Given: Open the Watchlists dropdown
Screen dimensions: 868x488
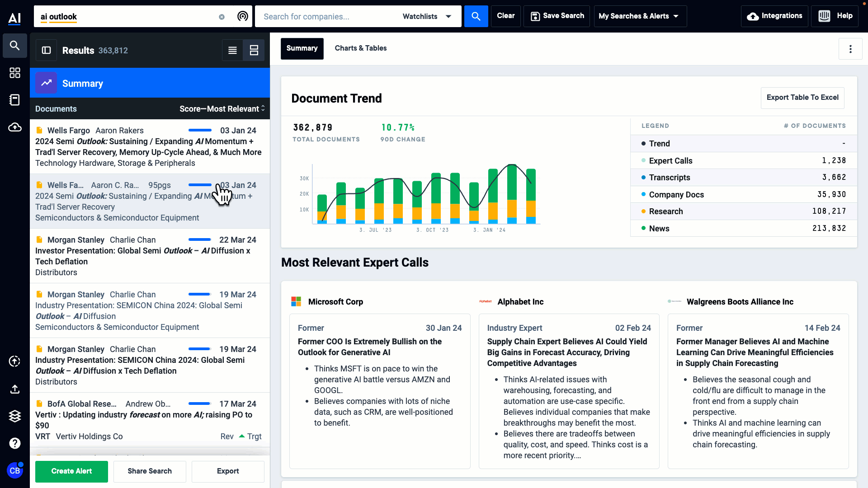Looking at the screenshot, I should click(427, 16).
